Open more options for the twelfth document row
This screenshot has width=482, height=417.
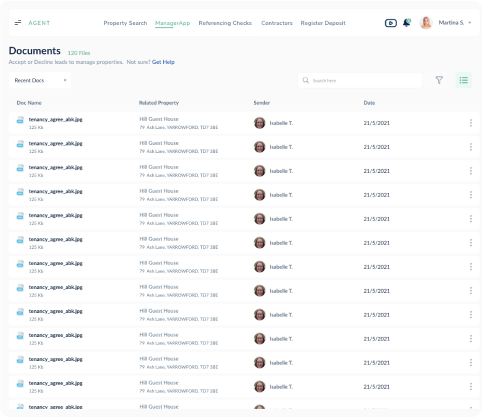point(471,387)
